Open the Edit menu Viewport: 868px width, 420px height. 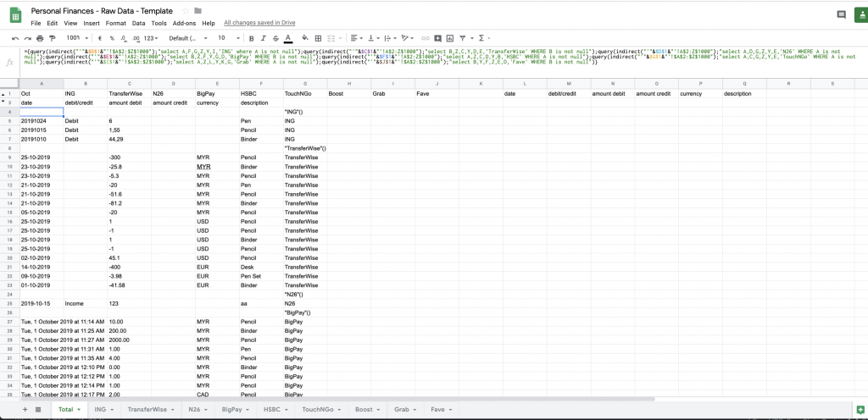(52, 23)
